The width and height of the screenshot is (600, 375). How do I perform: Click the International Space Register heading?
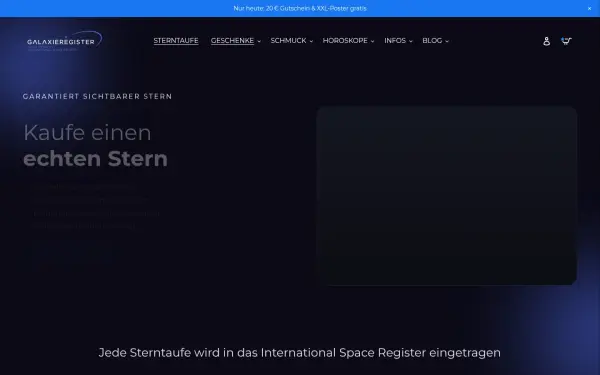300,353
